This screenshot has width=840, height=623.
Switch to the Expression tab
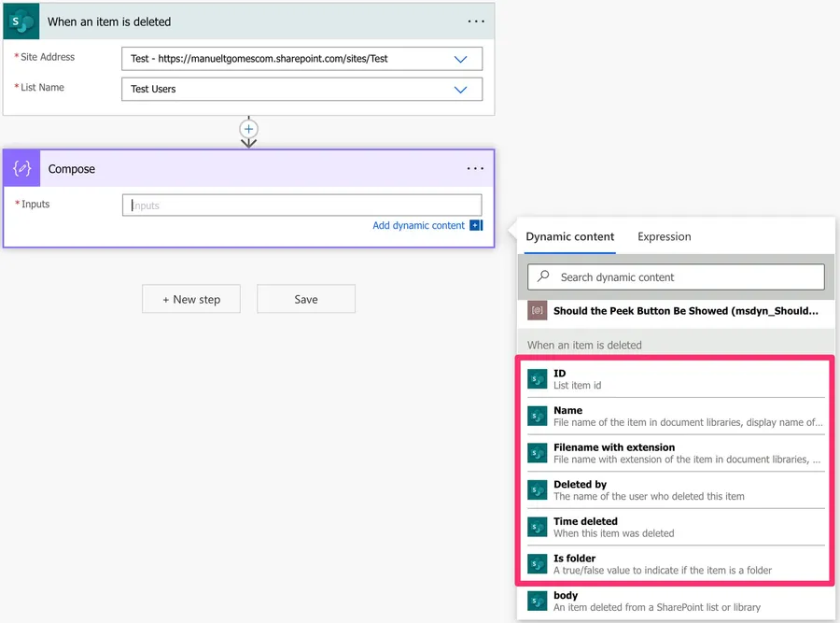pos(664,237)
